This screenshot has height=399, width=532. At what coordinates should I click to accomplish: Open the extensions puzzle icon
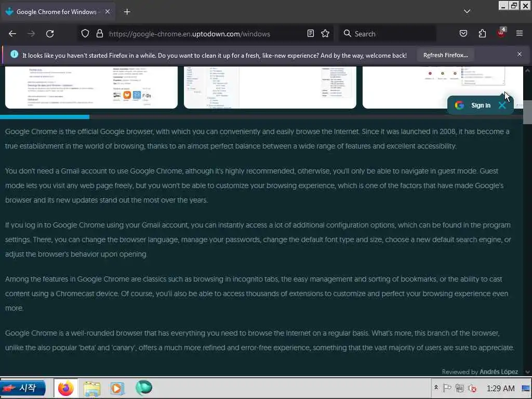pos(482,34)
